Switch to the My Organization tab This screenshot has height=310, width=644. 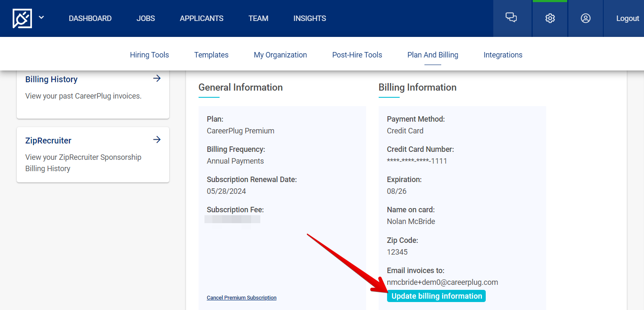[280, 55]
